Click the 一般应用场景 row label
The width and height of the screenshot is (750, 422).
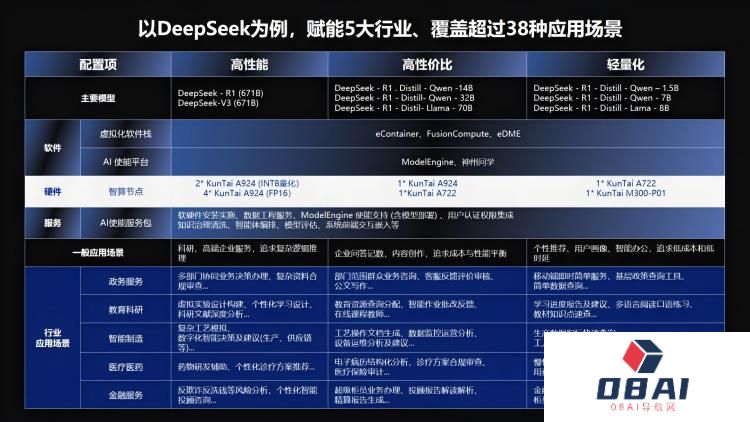99,252
